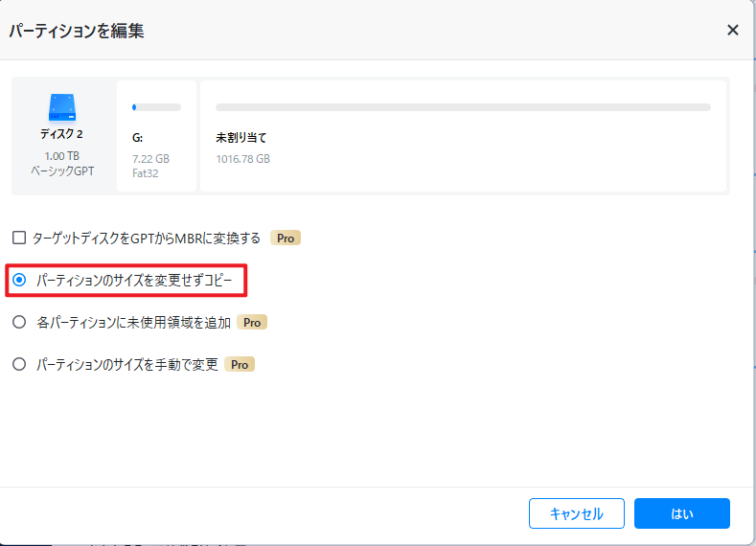
Task: Select manually change partition size option
Action: [19, 364]
